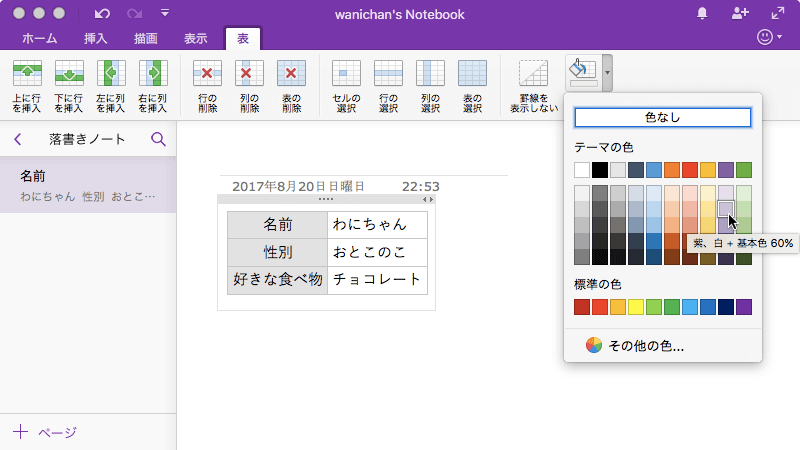Open the 名前 page in list
The image size is (800, 450).
pos(88,185)
